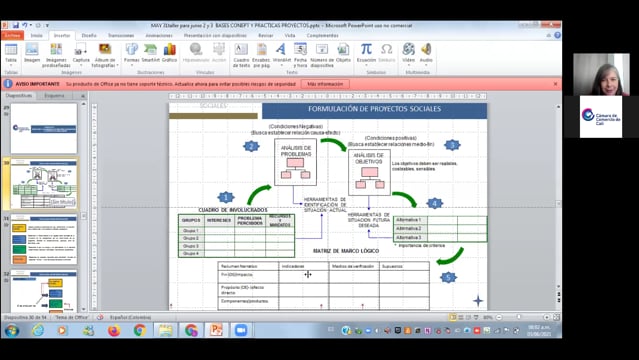
Task: Open the Windows Start button
Action: 12,330
